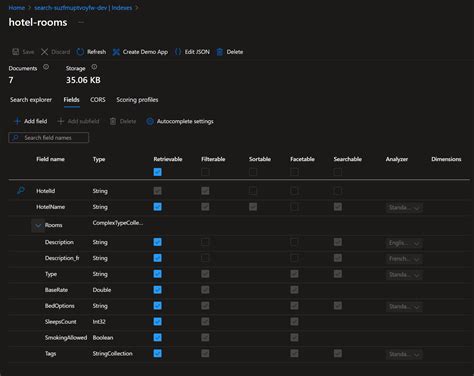The image size is (474, 376).
Task: Click the Create Demo App icon
Action: coord(116,52)
